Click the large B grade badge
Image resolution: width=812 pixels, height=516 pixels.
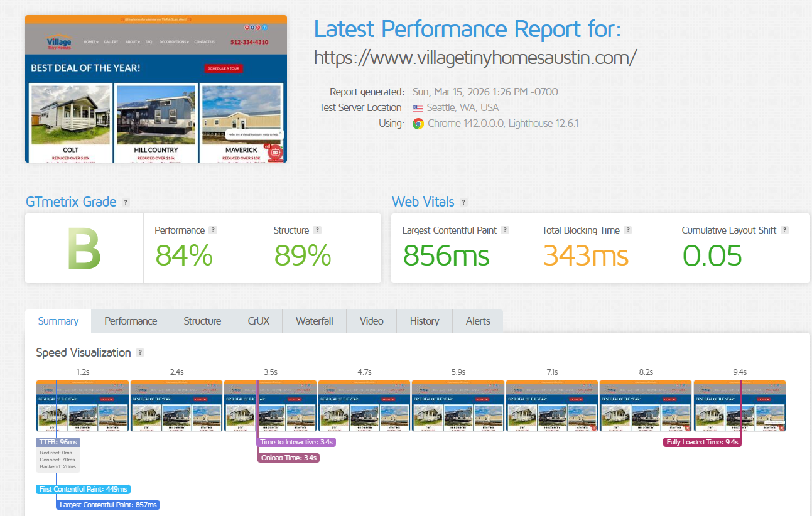point(84,249)
